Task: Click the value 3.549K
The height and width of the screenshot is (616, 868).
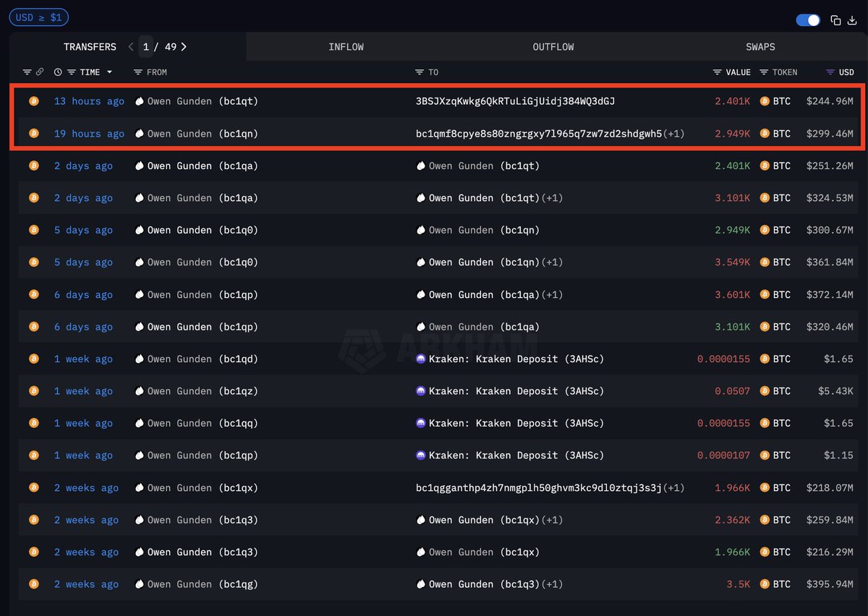Action: pyautogui.click(x=733, y=262)
